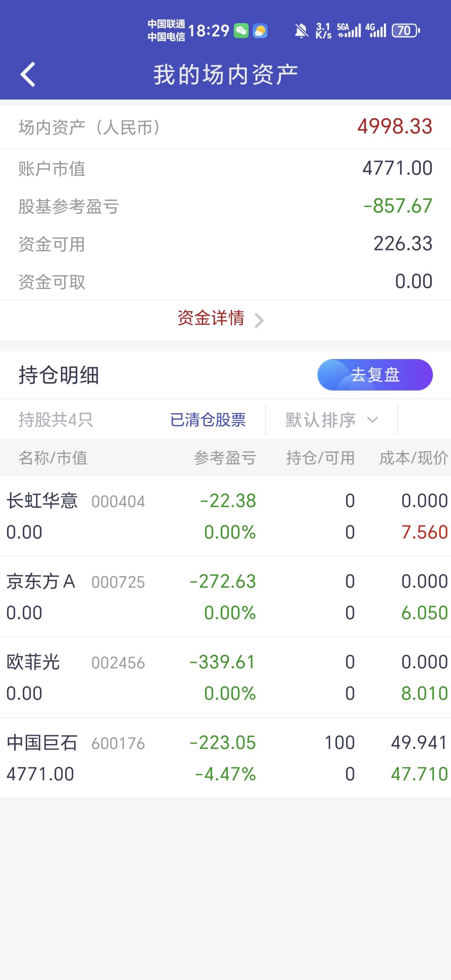Open the 京东方A holding row

pyautogui.click(x=225, y=597)
